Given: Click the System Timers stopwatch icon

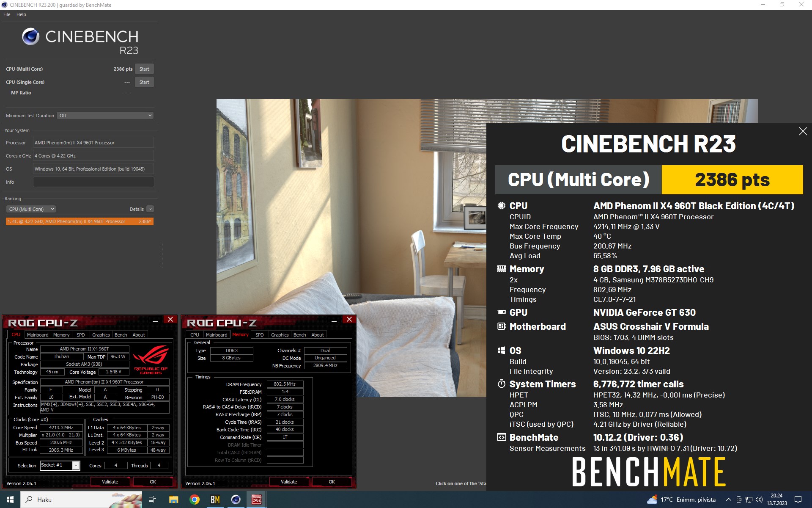Looking at the screenshot, I should 501,384.
